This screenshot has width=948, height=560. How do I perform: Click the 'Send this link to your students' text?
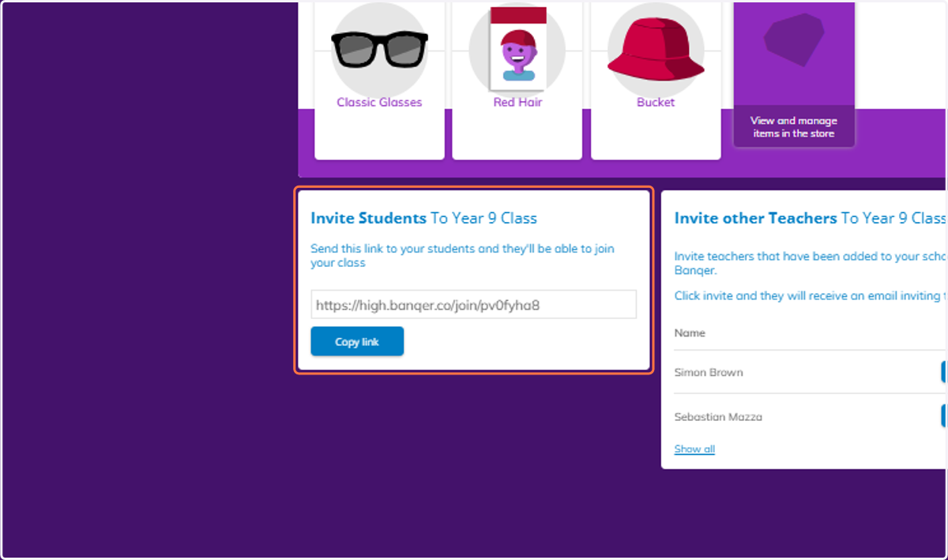tap(462, 255)
